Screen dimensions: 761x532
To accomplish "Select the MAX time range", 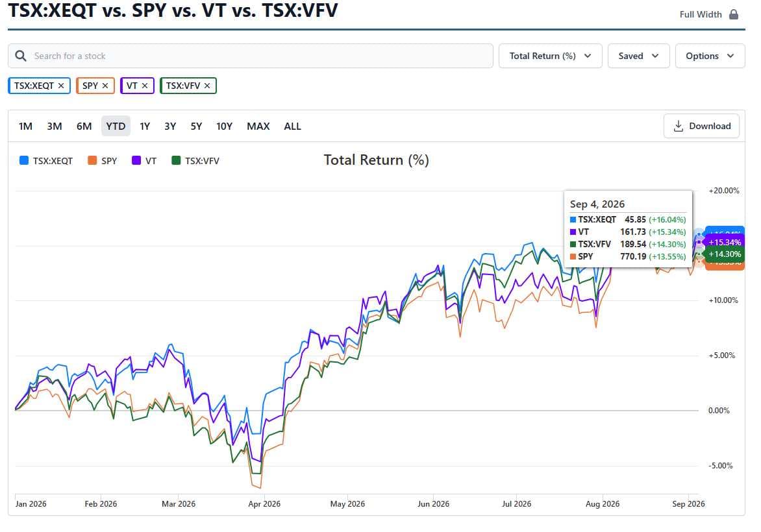I will click(x=258, y=126).
